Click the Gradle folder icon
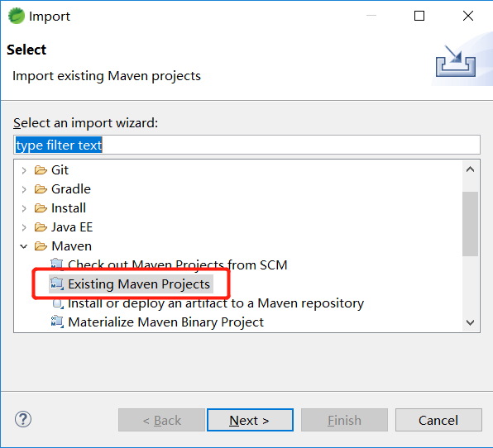This screenshot has width=493, height=448. coord(41,189)
